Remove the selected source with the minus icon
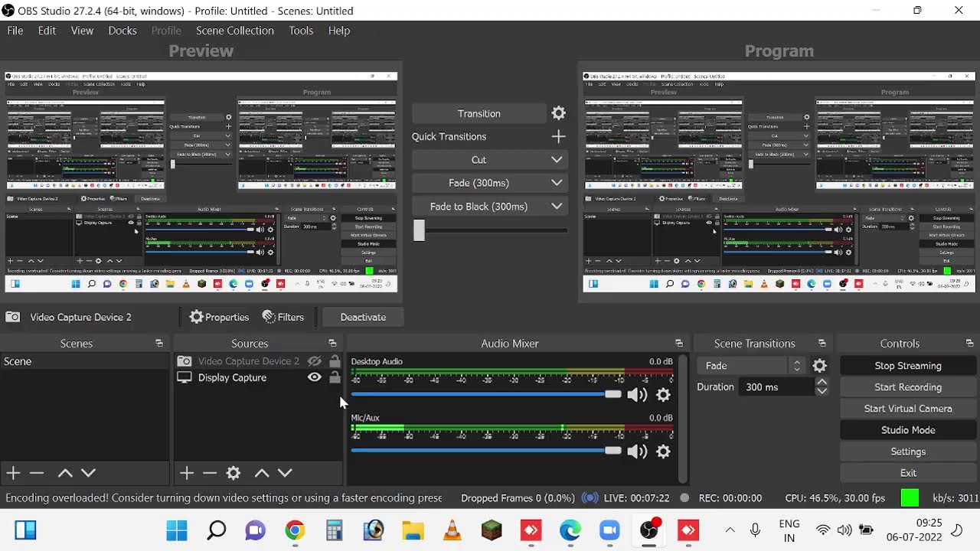Image resolution: width=980 pixels, height=551 pixels. 210,473
